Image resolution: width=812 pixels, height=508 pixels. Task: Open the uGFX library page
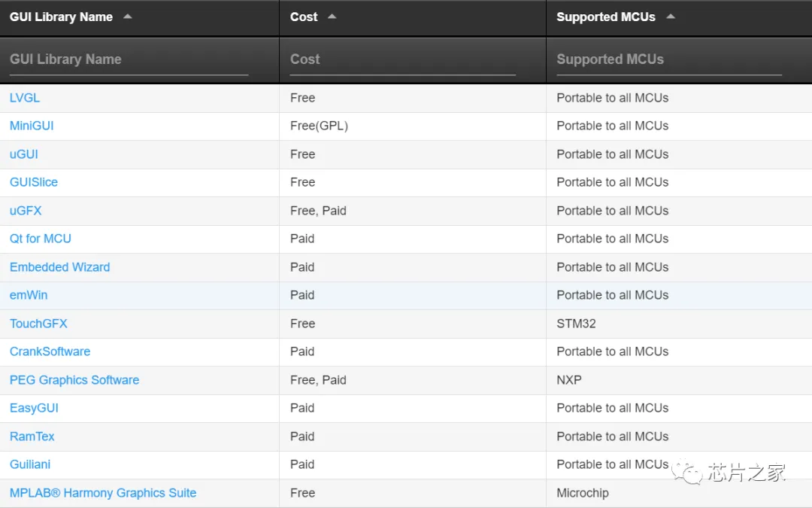(x=26, y=211)
